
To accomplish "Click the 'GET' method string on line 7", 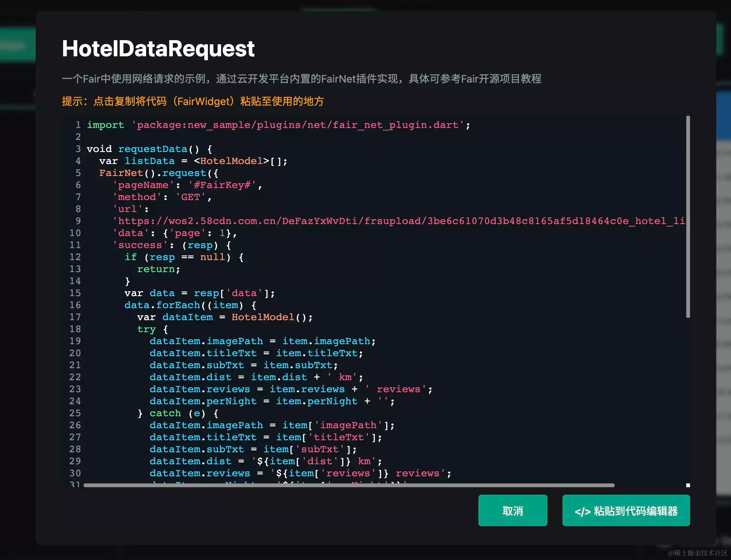I will [191, 197].
